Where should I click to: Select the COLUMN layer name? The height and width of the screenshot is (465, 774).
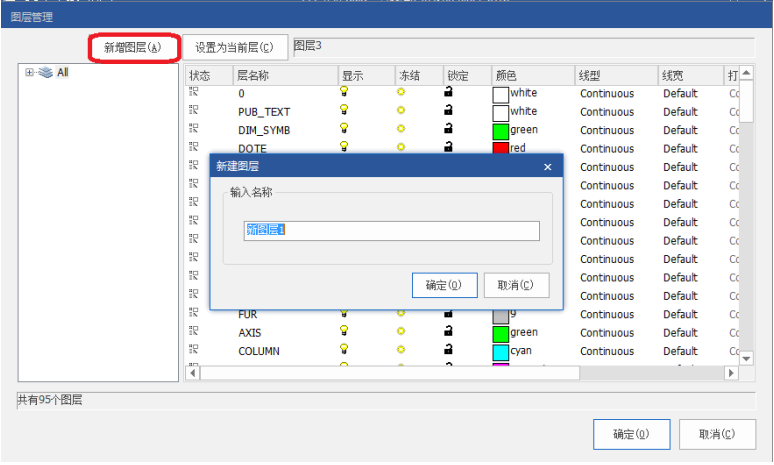(259, 351)
